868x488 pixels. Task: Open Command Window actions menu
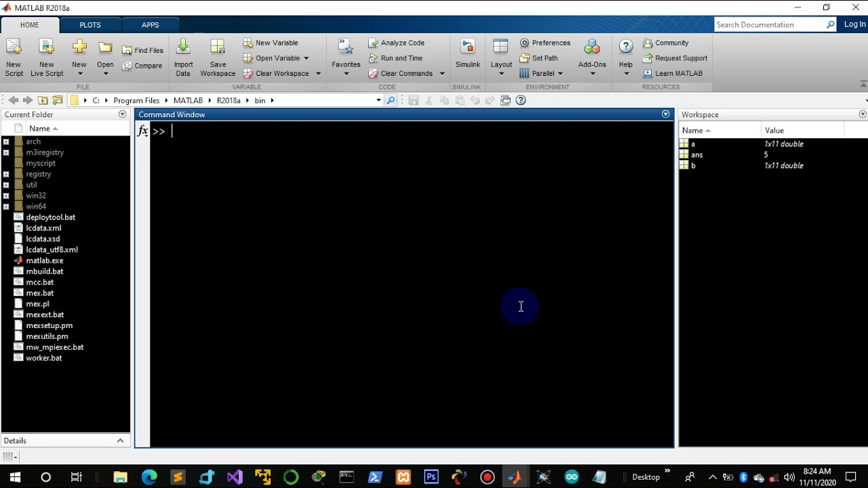(x=666, y=115)
